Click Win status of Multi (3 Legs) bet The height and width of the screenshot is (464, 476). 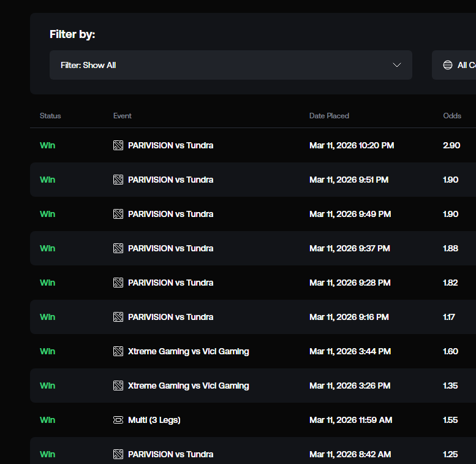click(x=47, y=420)
